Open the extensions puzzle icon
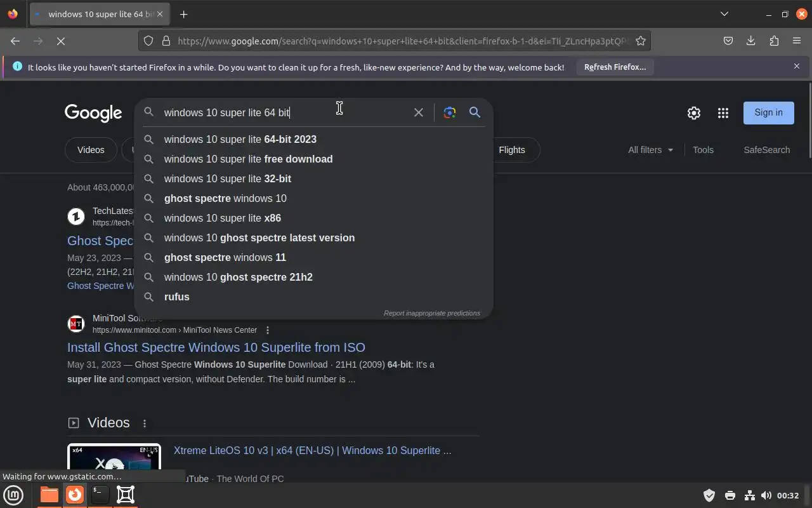 point(774,41)
